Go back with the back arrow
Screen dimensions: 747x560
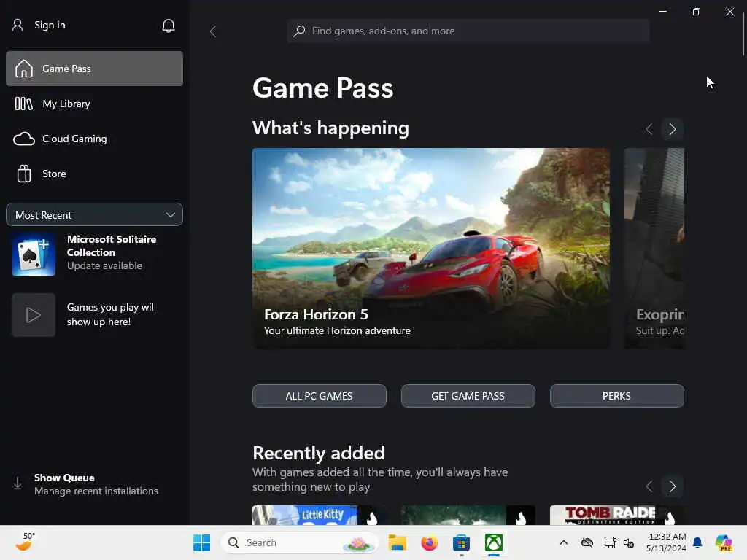tap(213, 31)
